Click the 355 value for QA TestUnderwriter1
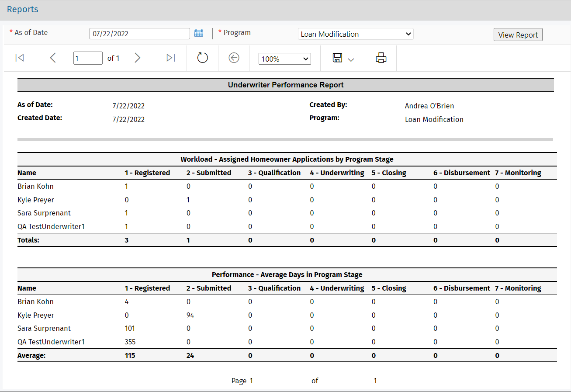Screen dimensions: 571x392 click(130, 342)
